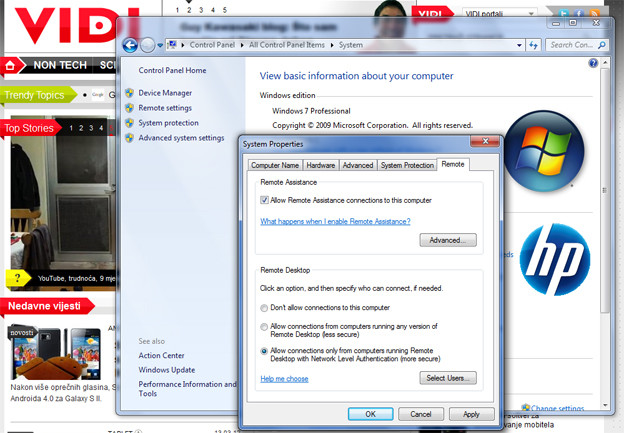Click the Search Control Panel field
This screenshot has width=624, height=433.
[572, 45]
